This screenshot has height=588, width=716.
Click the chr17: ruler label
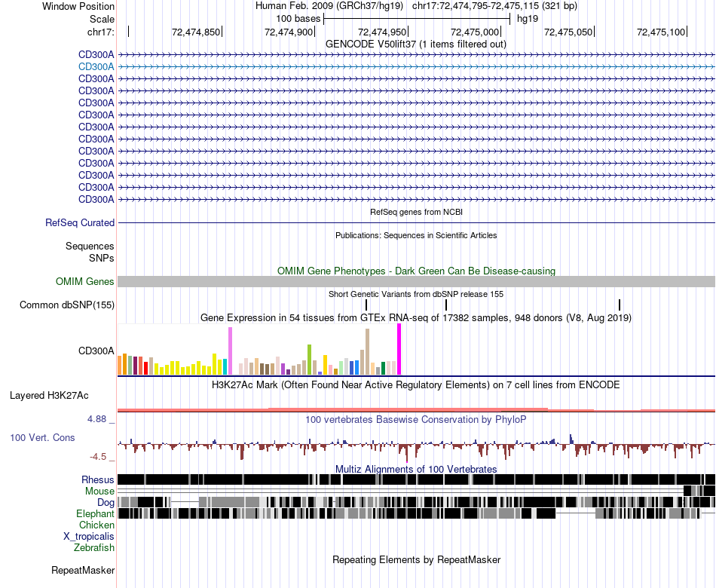pyautogui.click(x=100, y=32)
